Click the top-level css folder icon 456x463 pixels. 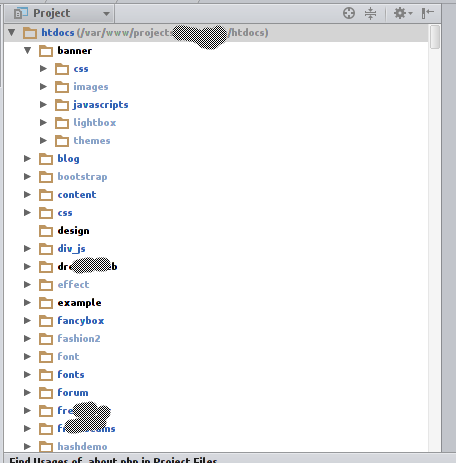pos(46,213)
